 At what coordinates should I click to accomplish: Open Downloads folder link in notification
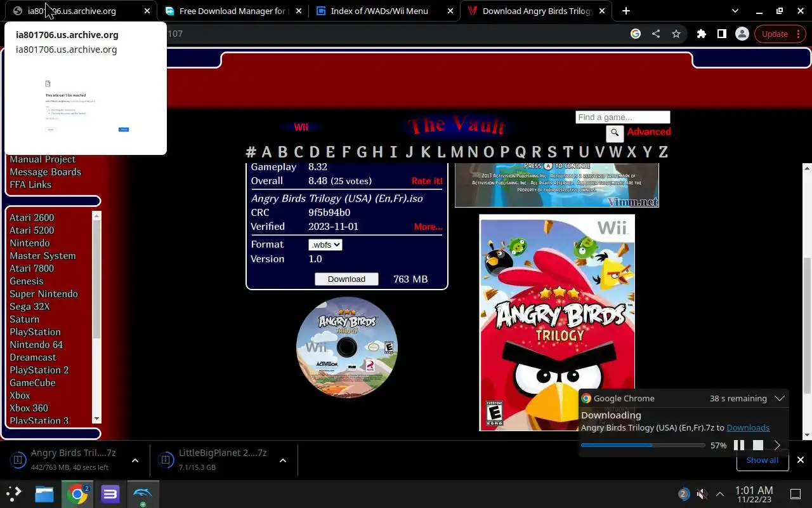748,428
